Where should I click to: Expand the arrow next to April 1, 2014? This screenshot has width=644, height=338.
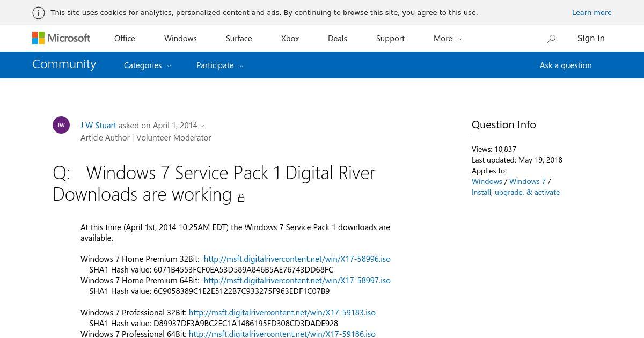[x=202, y=126]
